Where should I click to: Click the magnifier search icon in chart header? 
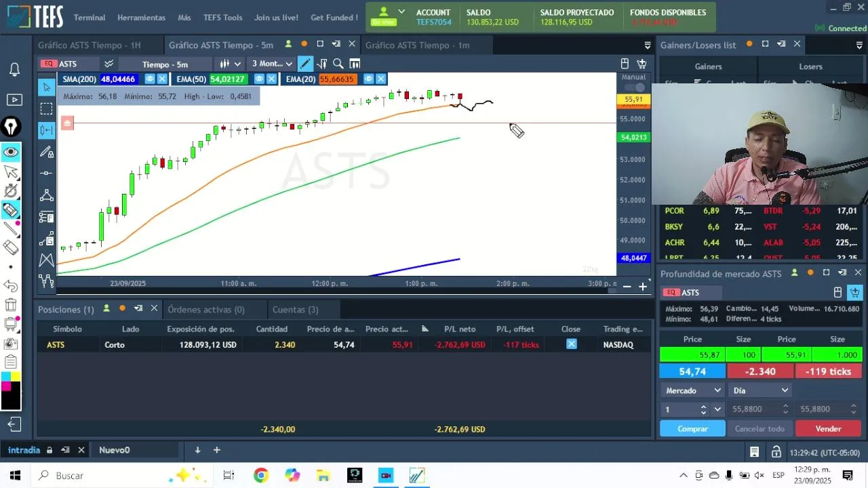(338, 64)
